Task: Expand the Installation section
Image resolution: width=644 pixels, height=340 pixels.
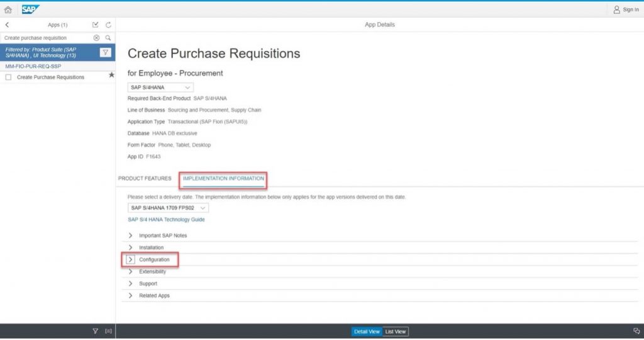Action: [130, 247]
